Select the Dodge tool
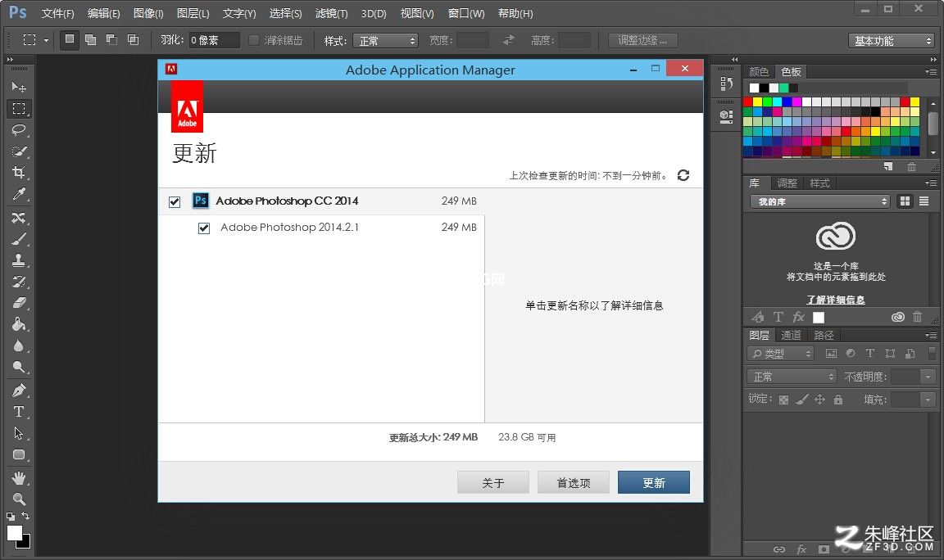This screenshot has width=944, height=560. (x=19, y=367)
